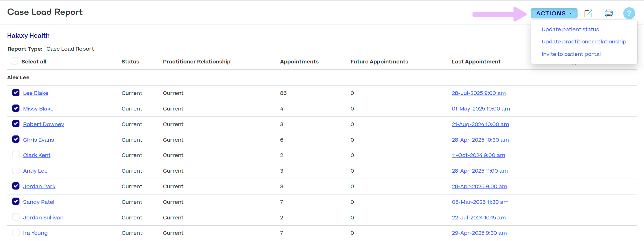Check the Clark Kent checkbox
Screen dimensions: 644x241
point(16,155)
